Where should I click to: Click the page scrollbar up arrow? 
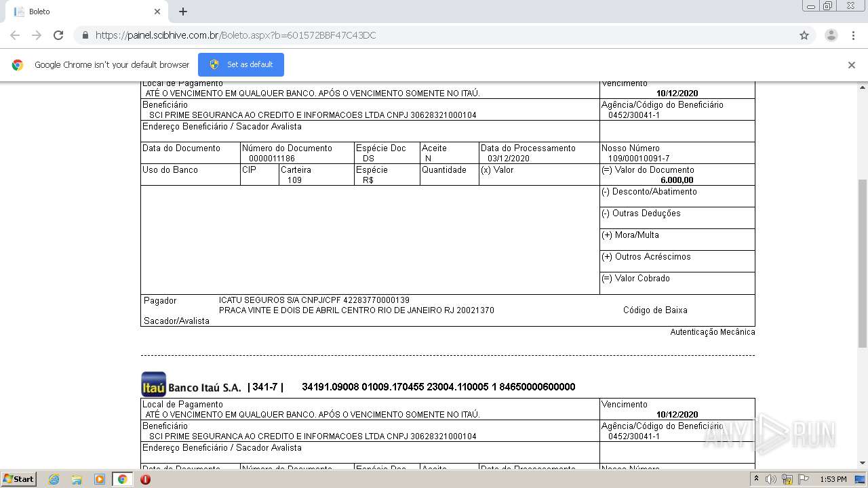tap(863, 87)
